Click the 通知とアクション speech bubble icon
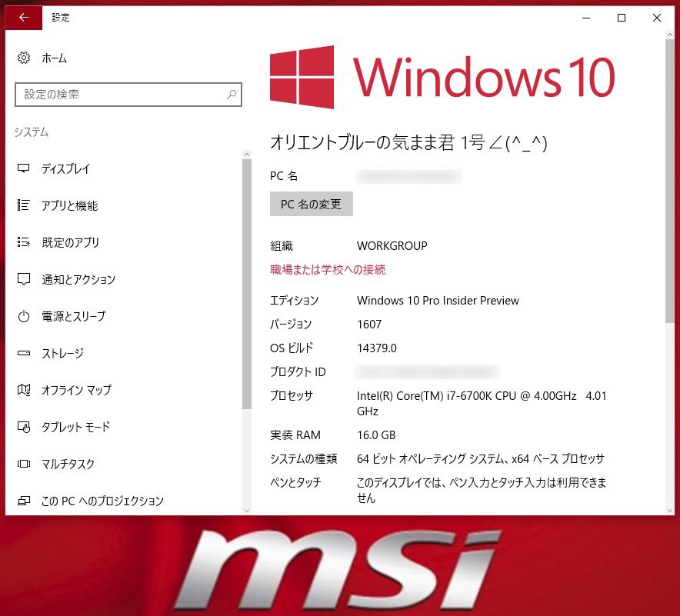The image size is (680, 616). pos(23,279)
